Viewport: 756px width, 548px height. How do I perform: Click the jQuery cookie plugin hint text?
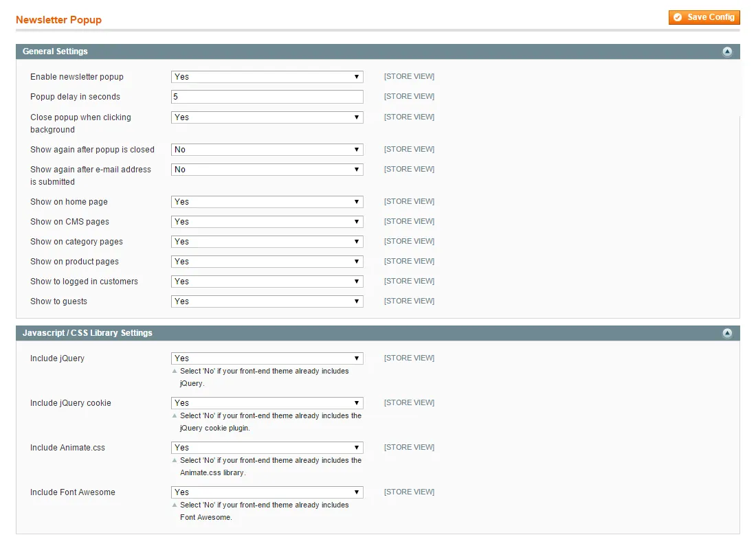[x=271, y=422]
